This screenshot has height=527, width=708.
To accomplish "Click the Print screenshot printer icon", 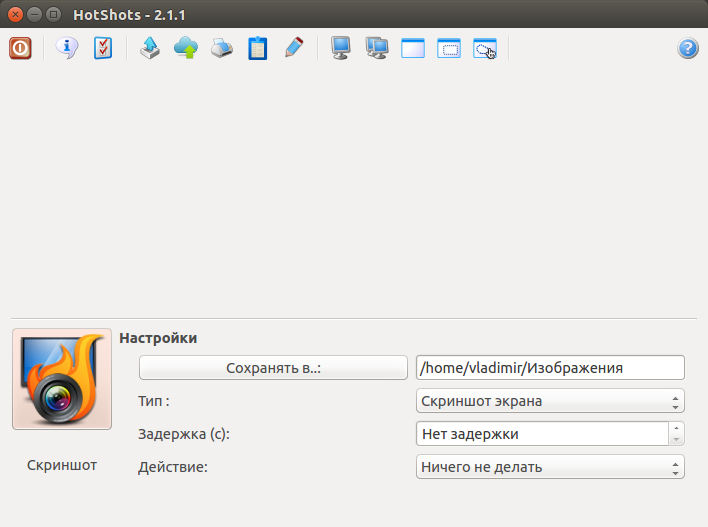I will tap(222, 48).
